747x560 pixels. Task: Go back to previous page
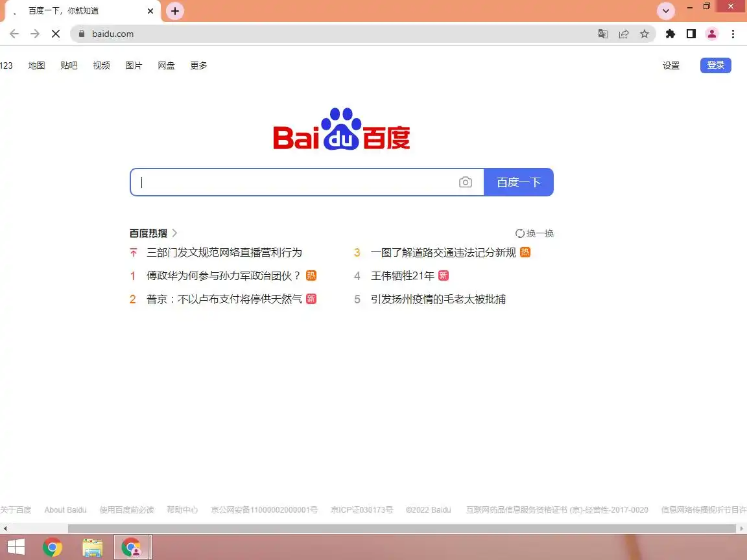(x=14, y=34)
